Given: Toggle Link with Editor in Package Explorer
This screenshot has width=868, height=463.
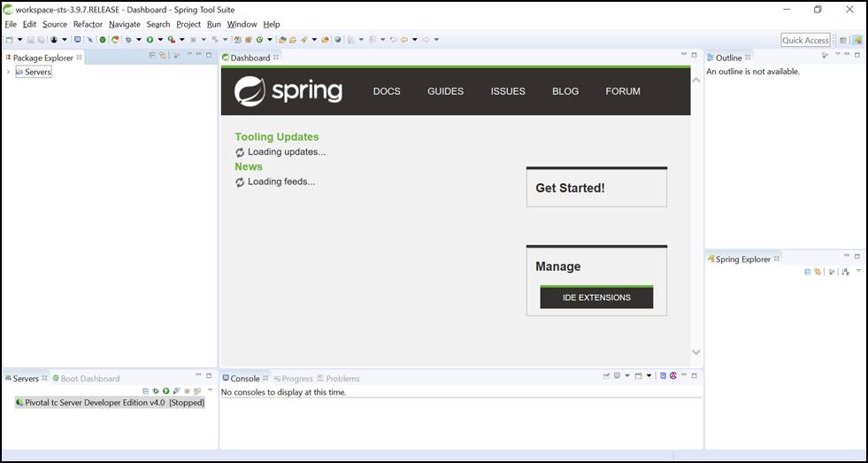Looking at the screenshot, I should coord(162,55).
